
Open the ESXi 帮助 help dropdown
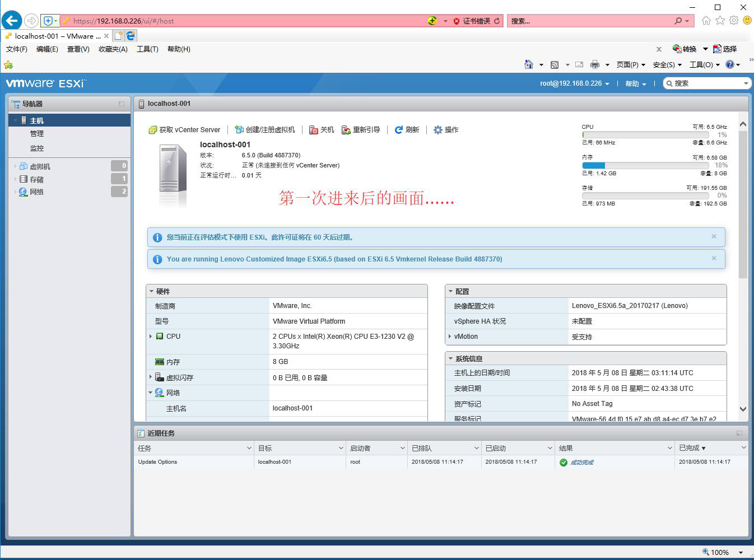(636, 83)
